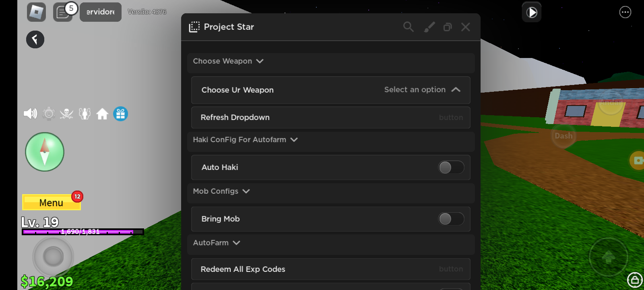
Task: Mute sound with the speaker icon
Action: [x=30, y=114]
